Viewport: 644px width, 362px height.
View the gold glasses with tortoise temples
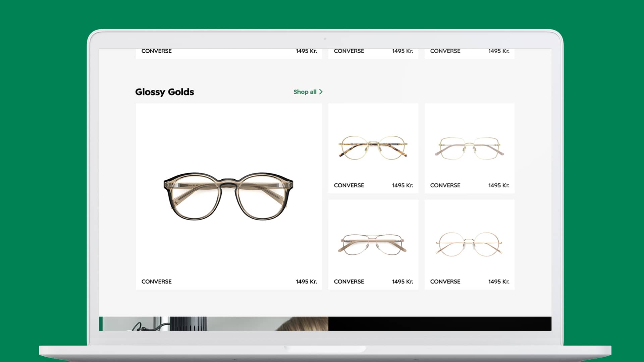(373, 148)
